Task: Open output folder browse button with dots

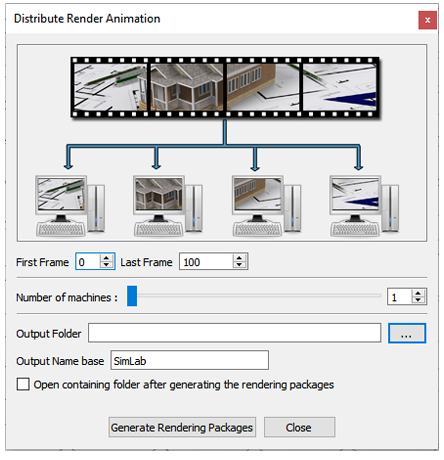Action: click(407, 333)
